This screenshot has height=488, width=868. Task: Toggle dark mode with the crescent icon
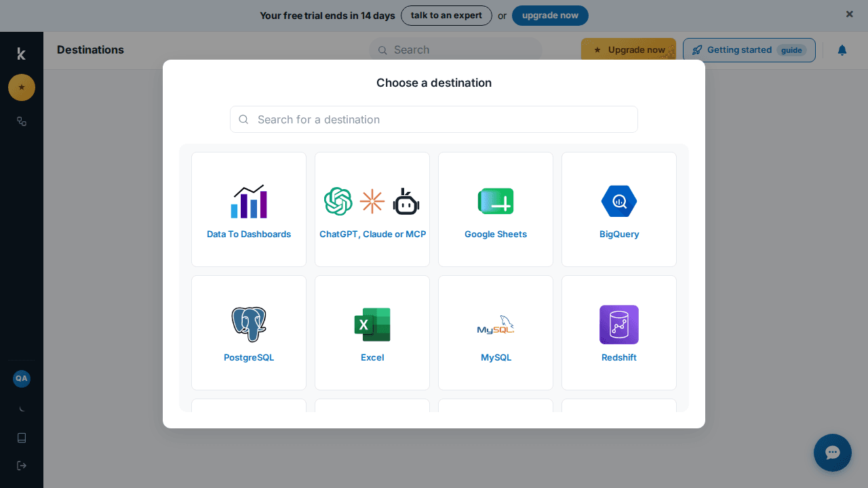[22, 409]
